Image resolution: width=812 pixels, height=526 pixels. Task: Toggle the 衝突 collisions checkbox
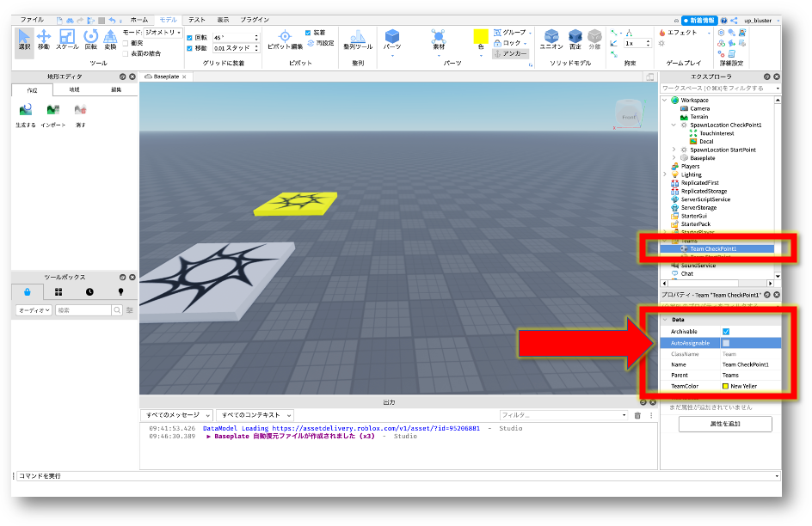(x=126, y=44)
